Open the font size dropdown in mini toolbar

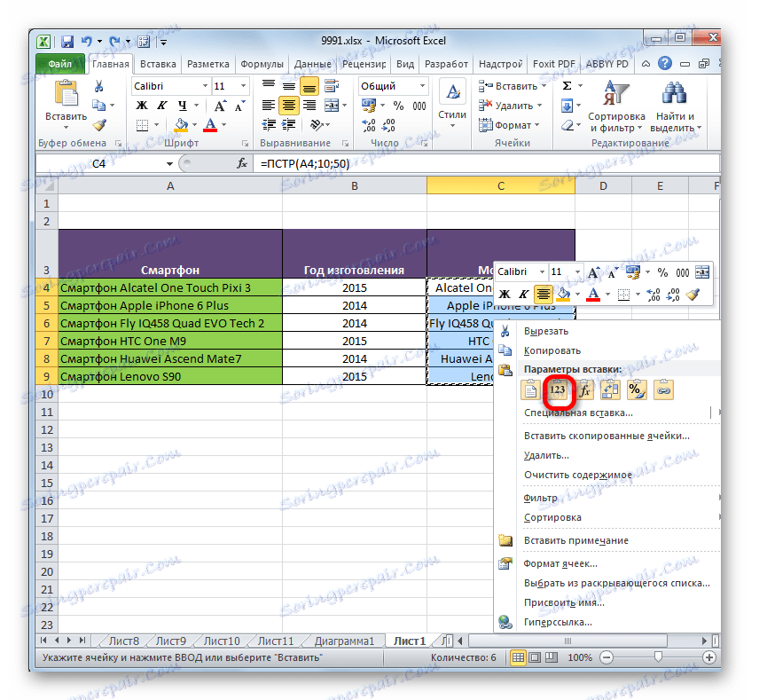coord(576,272)
